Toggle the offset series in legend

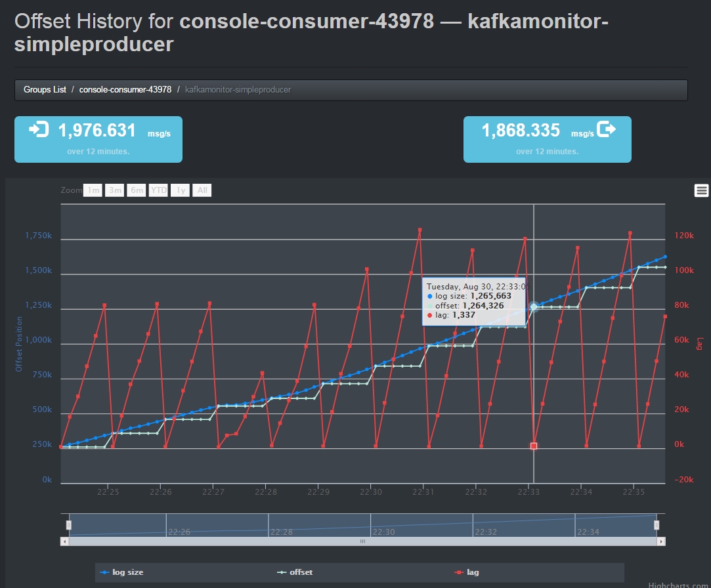(x=295, y=572)
